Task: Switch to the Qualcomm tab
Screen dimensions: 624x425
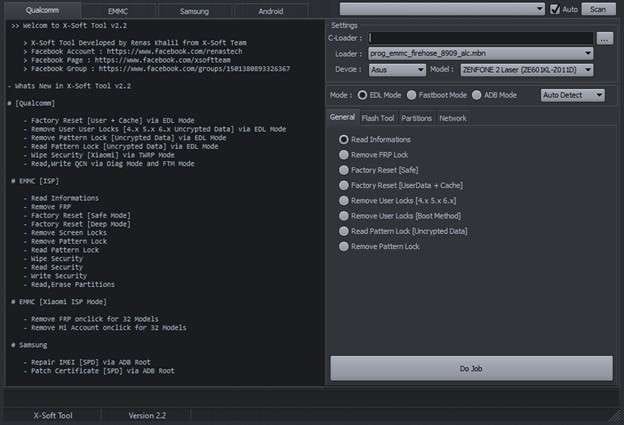Action: click(x=42, y=10)
